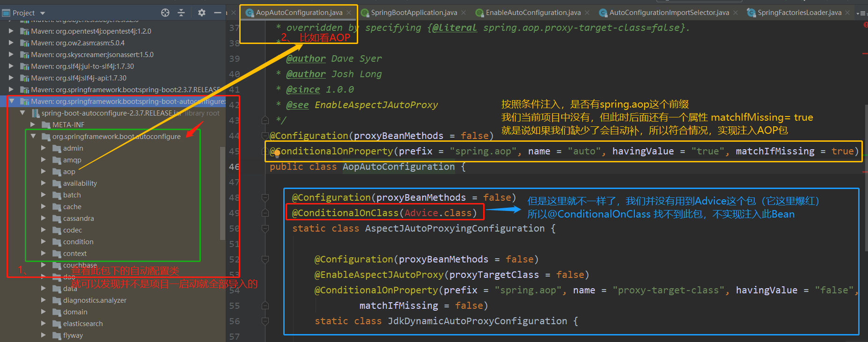Image resolution: width=868 pixels, height=342 pixels.
Task: Select the domain package folder icon
Action: point(57,312)
